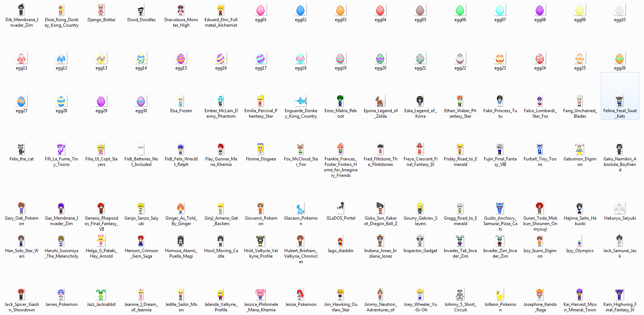Pick the Fox_McCloud_Star_Fox icon
The width and height of the screenshot is (644, 315).
coord(300,149)
